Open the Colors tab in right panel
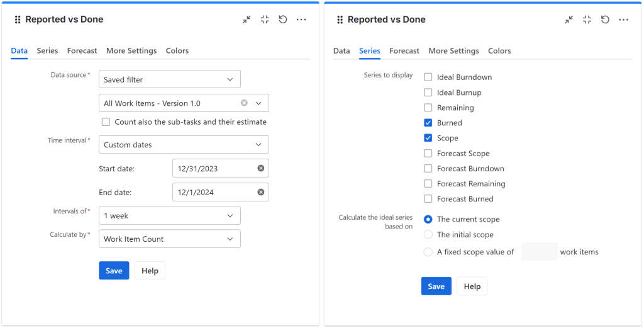This screenshot has height=328, width=644. [499, 51]
